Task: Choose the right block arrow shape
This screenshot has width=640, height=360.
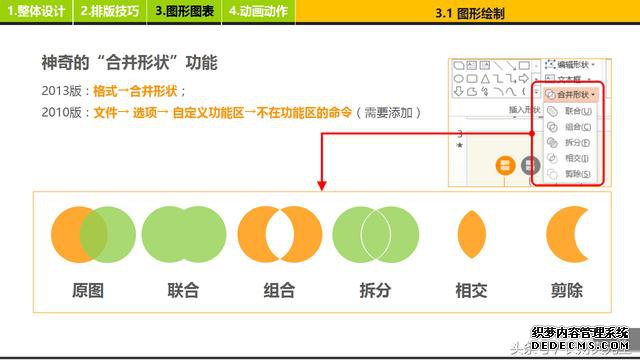Action: pyautogui.click(x=524, y=78)
